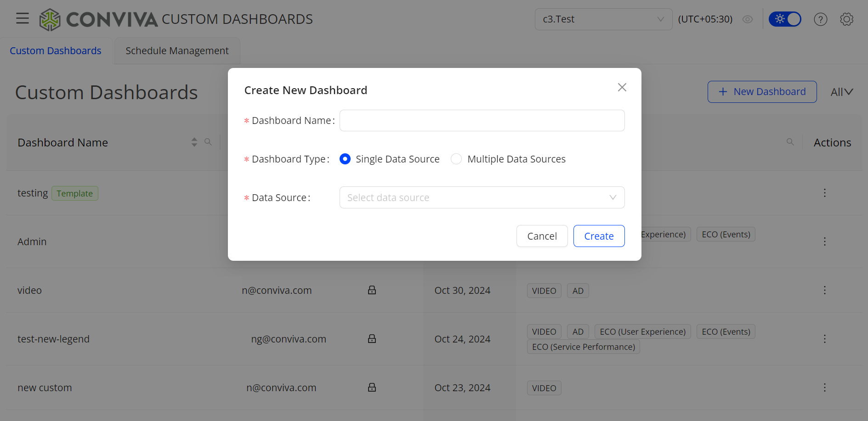The height and width of the screenshot is (421, 868).
Task: Open the hamburger navigation menu
Action: [x=23, y=18]
